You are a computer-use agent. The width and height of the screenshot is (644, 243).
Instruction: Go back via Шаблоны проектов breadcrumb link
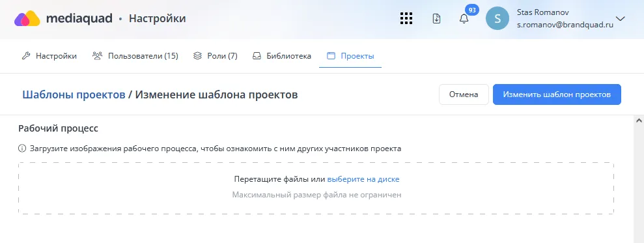(x=74, y=95)
